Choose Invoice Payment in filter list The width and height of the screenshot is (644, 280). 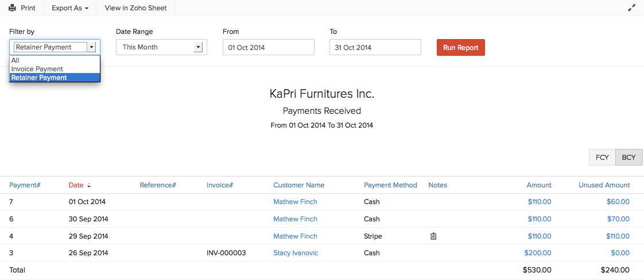coord(55,68)
